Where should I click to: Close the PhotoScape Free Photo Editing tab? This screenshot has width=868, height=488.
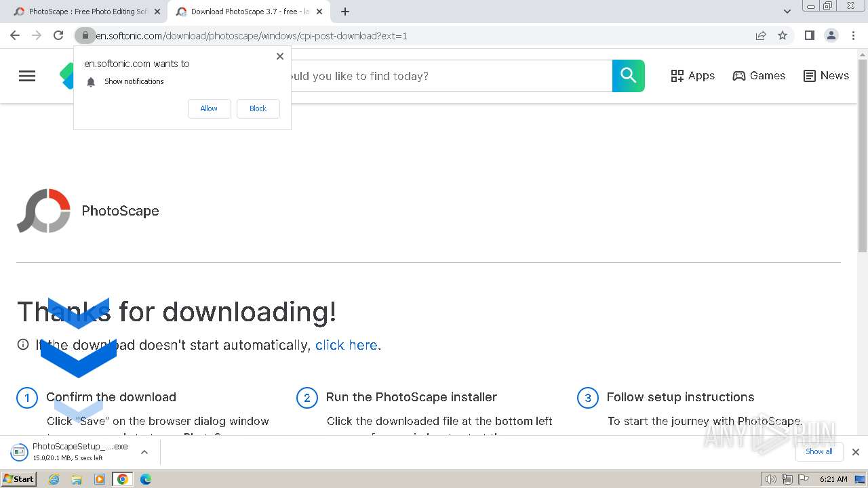pyautogui.click(x=157, y=12)
